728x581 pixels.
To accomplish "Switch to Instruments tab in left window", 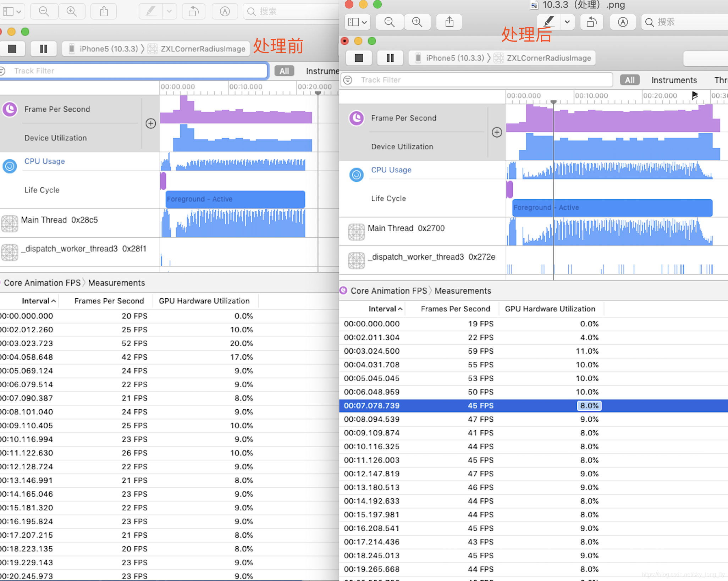I will click(322, 71).
